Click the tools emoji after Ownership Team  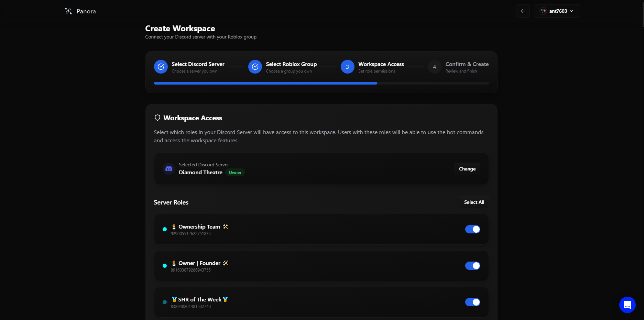(x=226, y=227)
